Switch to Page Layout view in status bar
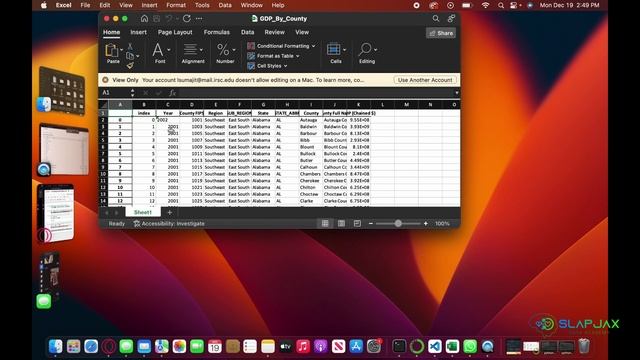 click(341, 223)
